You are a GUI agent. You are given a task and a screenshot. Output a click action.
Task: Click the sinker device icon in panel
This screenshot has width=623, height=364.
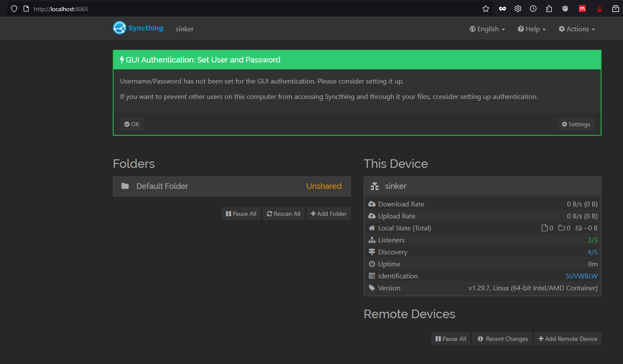[375, 186]
